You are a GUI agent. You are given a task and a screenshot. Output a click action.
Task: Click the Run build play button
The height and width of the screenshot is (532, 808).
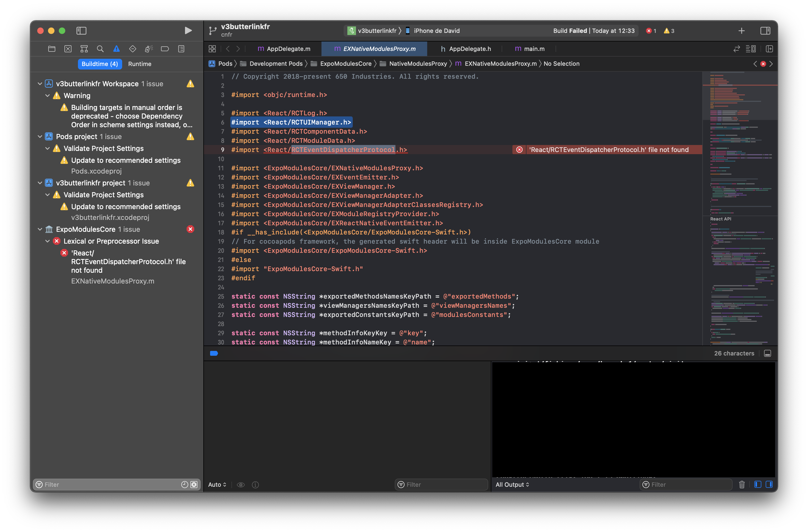pyautogui.click(x=188, y=30)
